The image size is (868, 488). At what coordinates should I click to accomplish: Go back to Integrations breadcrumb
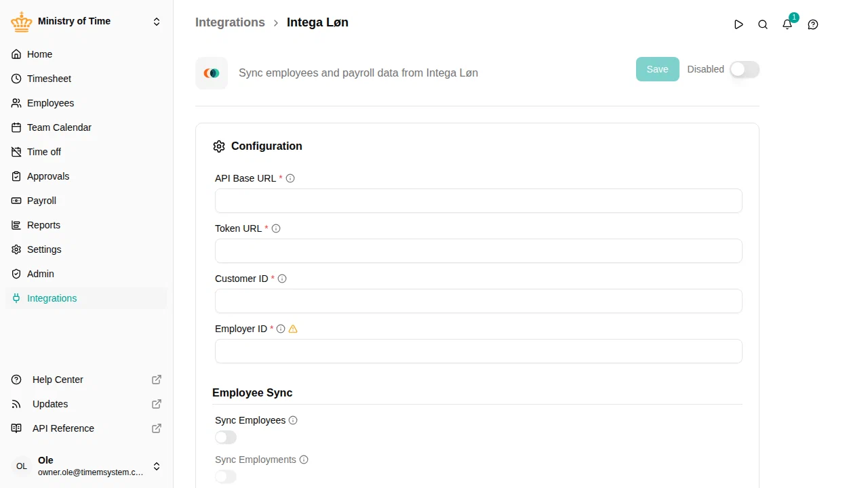pyautogui.click(x=230, y=22)
